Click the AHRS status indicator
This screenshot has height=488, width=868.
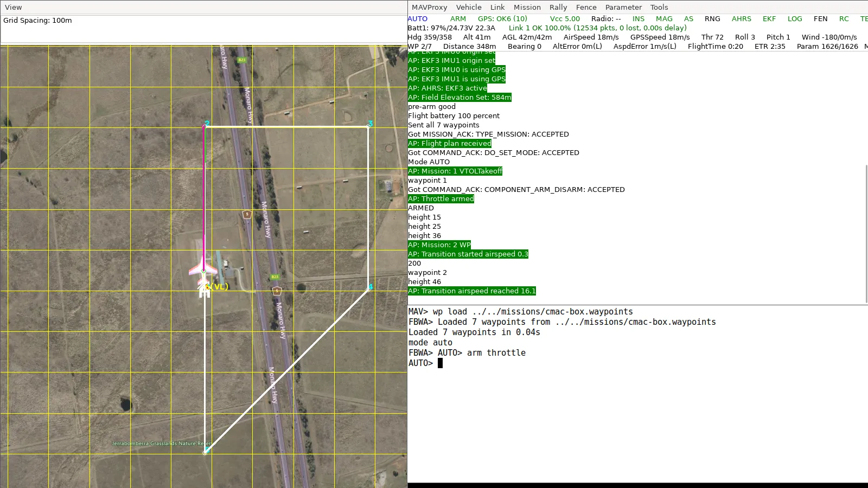742,18
